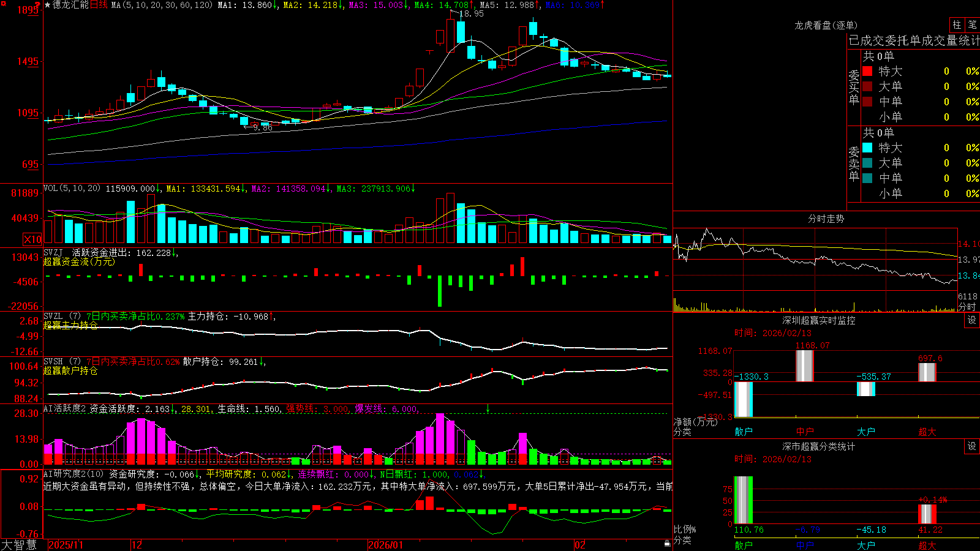The width and height of the screenshot is (980, 551).
Task: Click the 委买单 vertical label
Action: (x=854, y=88)
